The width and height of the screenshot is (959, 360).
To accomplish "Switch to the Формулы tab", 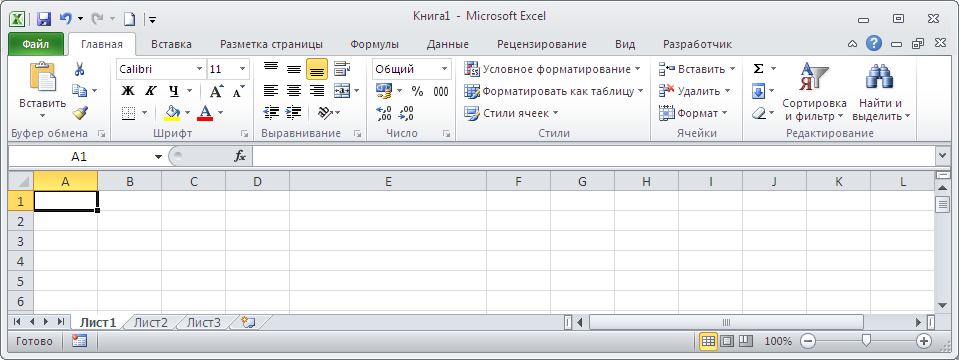I will click(375, 44).
